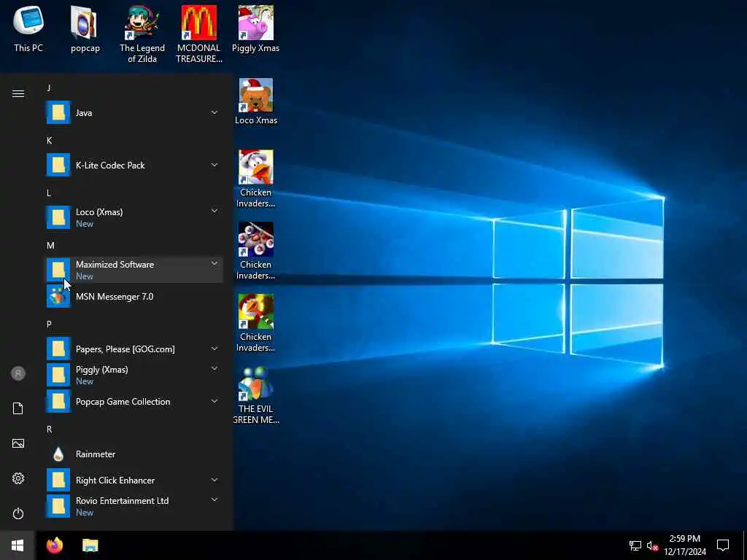Launch Firefox from the taskbar
Screen dimensions: 747x560
click(x=55, y=545)
